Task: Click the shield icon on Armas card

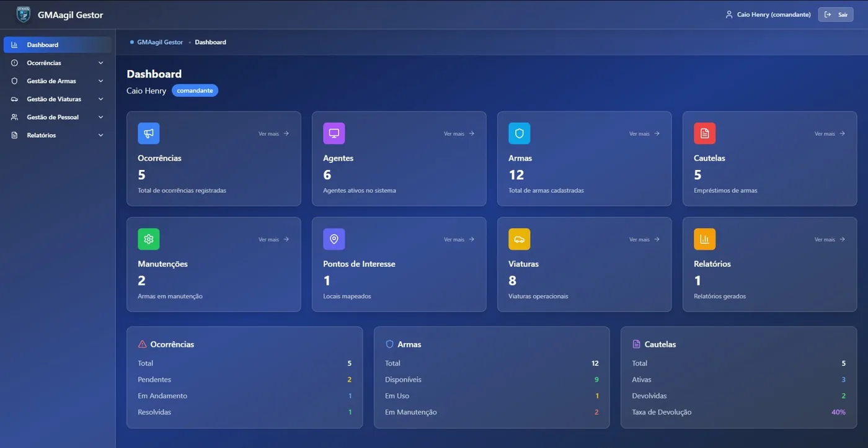Action: click(x=520, y=133)
